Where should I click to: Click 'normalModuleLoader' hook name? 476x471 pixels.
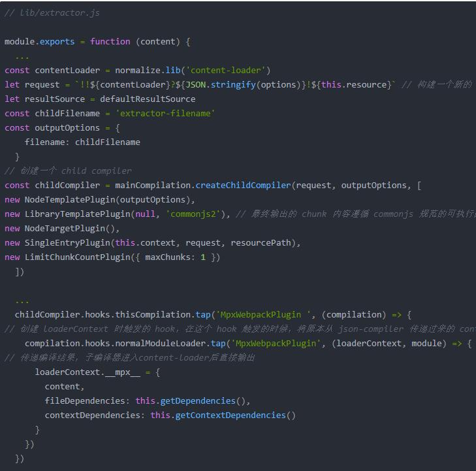pyautogui.click(x=160, y=344)
